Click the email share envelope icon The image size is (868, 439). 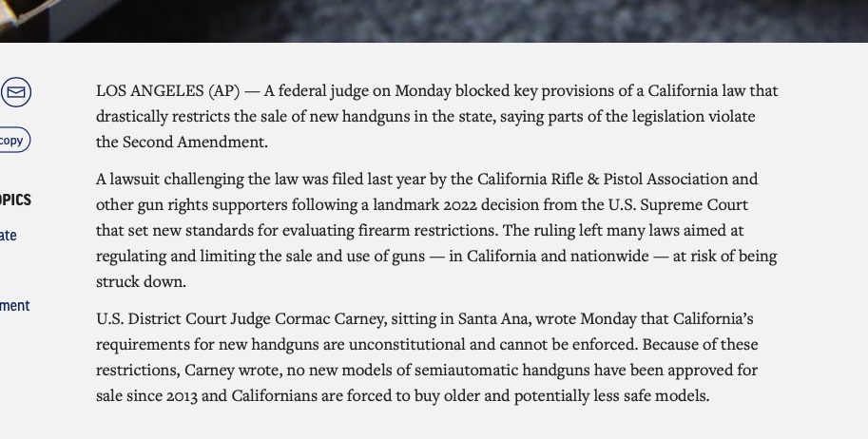16,92
